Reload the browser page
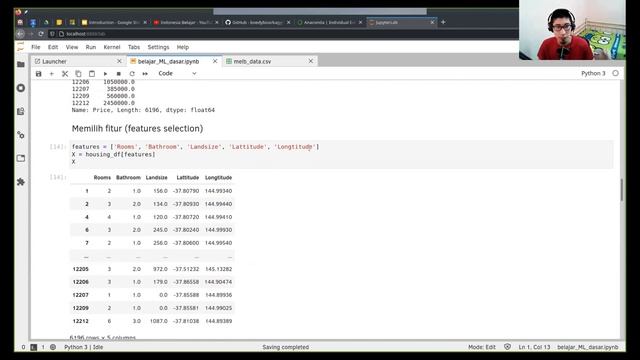 [41, 34]
